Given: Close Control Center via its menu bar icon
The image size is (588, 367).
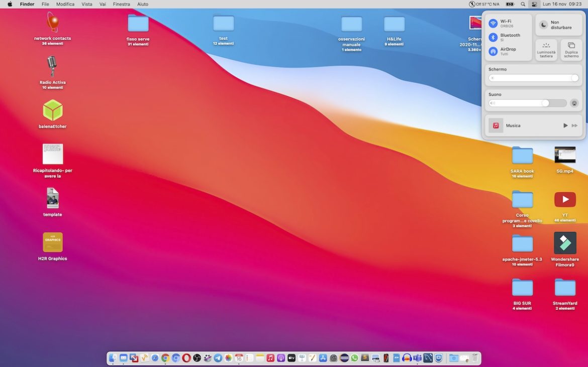Looking at the screenshot, I should click(x=534, y=4).
